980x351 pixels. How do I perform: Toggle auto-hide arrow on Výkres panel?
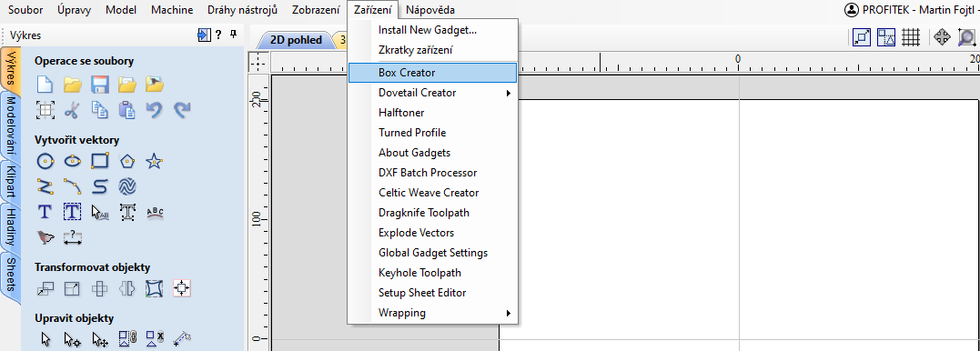[x=204, y=35]
